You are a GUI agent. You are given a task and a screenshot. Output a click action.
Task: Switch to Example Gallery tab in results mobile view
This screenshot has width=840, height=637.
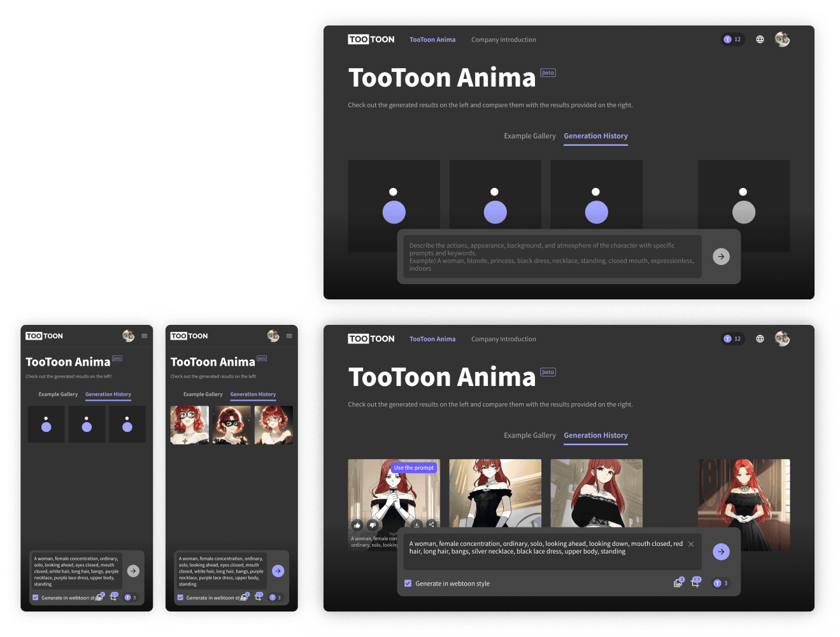pyautogui.click(x=203, y=394)
